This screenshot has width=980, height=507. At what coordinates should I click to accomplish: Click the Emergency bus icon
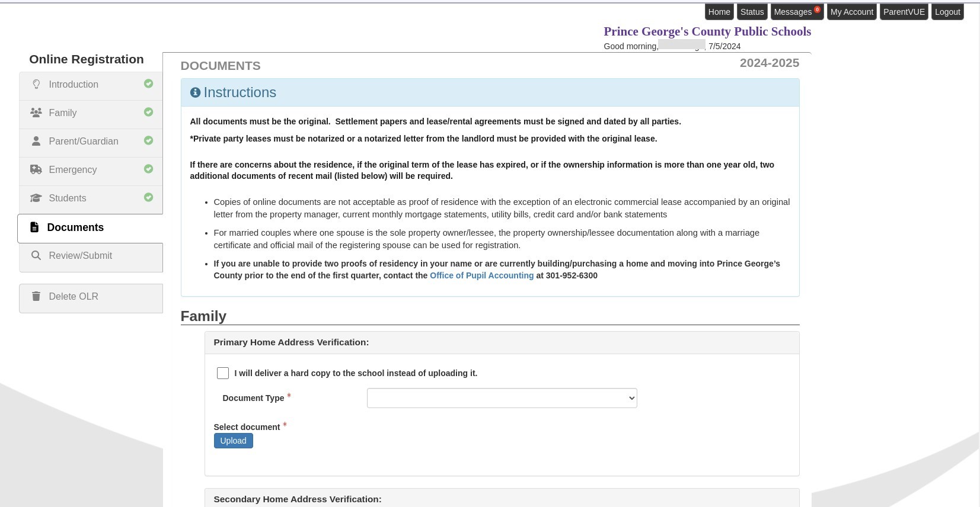click(36, 169)
